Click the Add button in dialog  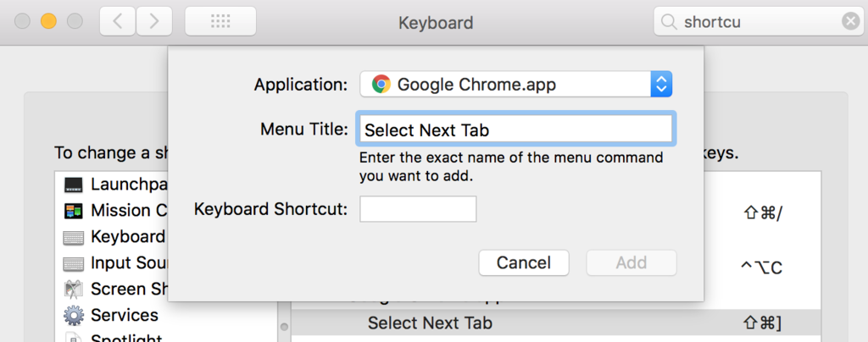pyautogui.click(x=632, y=262)
